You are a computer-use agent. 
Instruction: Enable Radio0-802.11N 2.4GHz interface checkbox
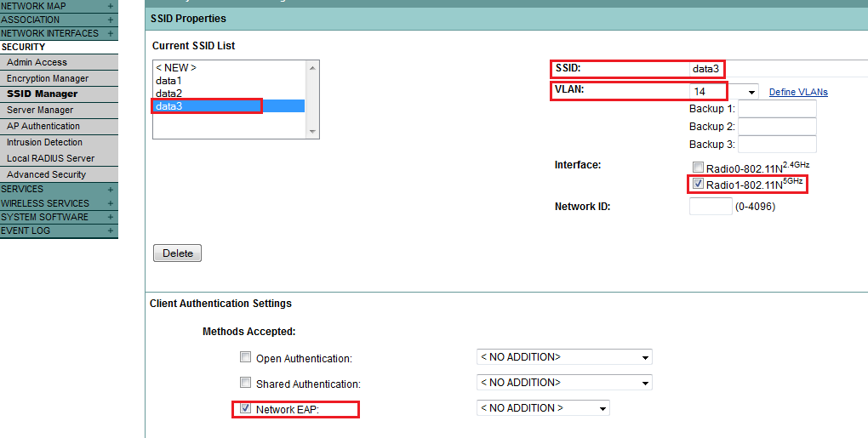tap(698, 168)
